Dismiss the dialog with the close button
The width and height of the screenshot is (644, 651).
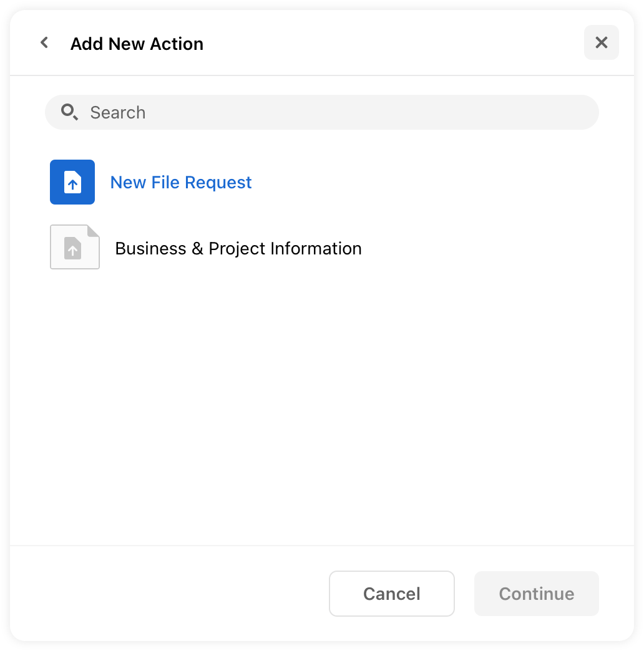point(601,42)
